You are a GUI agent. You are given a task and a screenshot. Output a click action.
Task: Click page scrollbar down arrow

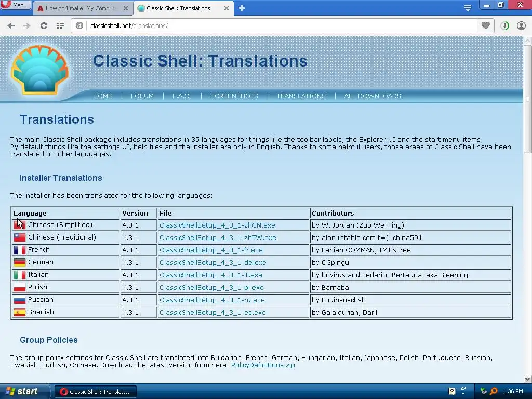tap(528, 379)
